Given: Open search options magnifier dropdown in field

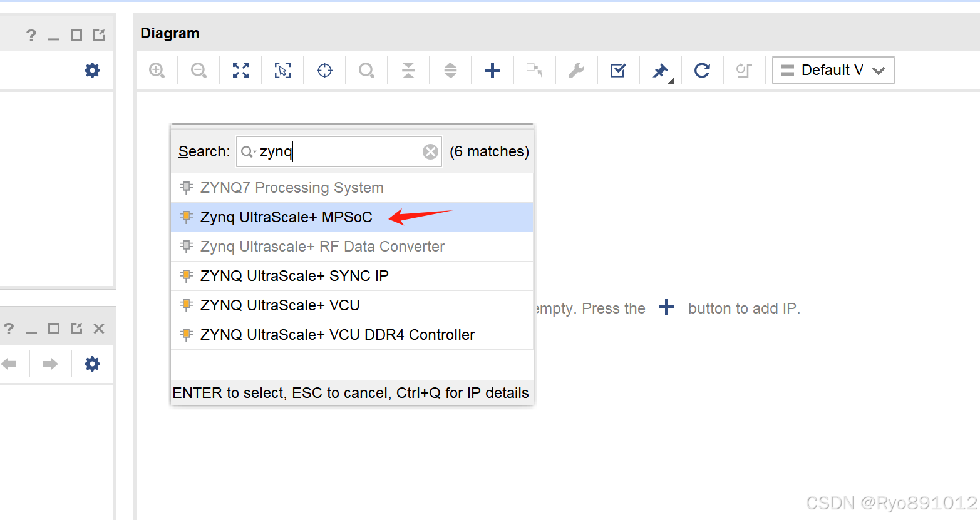Looking at the screenshot, I should [249, 151].
